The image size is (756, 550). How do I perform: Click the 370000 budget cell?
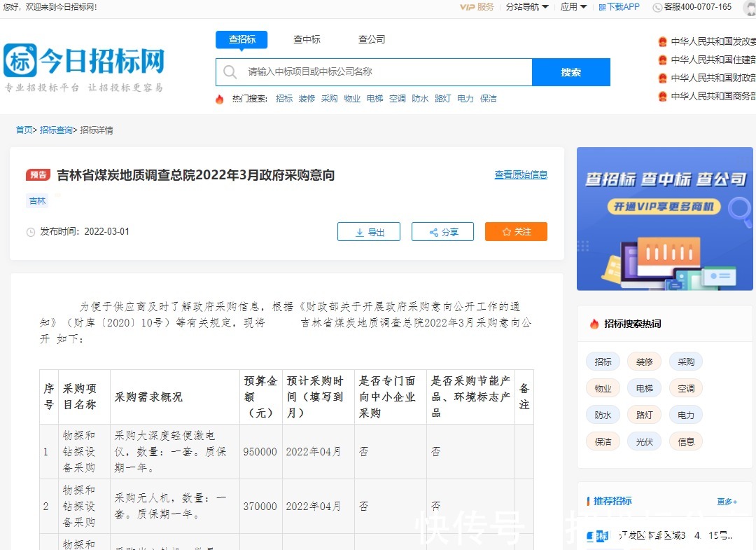click(260, 507)
